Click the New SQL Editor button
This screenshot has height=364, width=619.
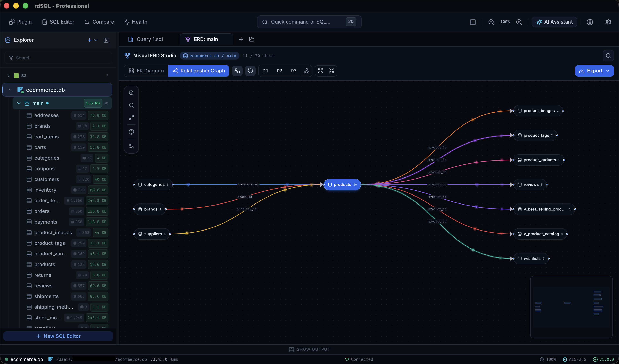point(58,336)
